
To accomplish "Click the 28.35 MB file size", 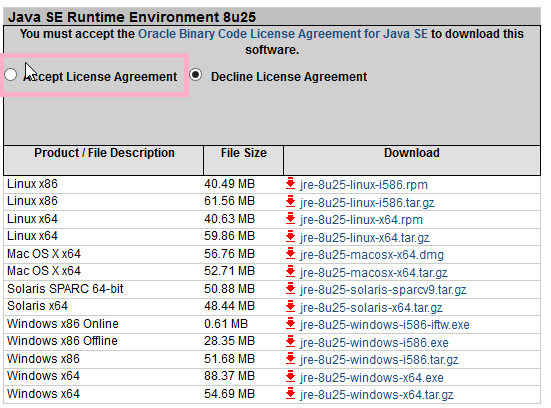I will [229, 341].
